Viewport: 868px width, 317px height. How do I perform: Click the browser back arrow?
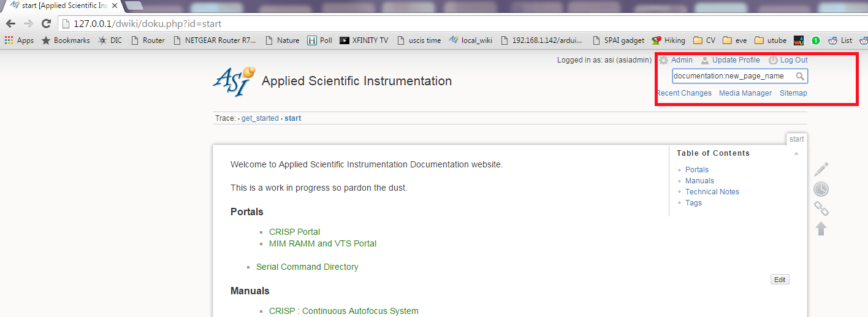[10, 24]
